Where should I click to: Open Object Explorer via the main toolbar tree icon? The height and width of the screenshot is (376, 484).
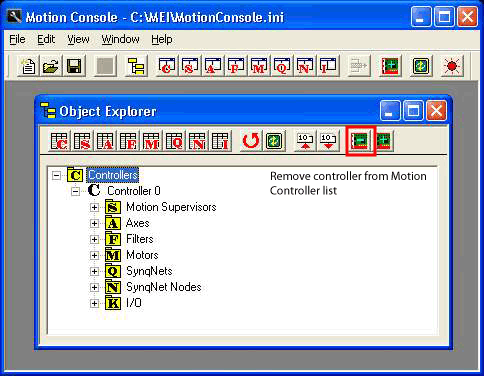coord(136,66)
